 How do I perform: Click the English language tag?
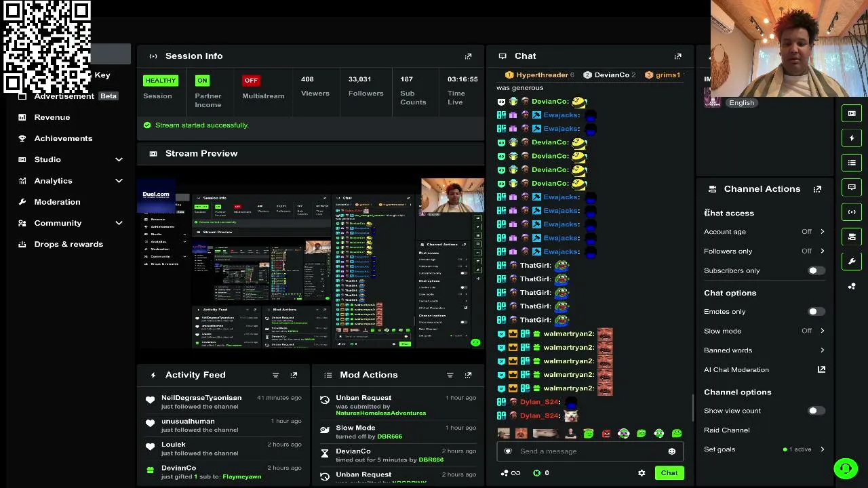[x=741, y=103]
